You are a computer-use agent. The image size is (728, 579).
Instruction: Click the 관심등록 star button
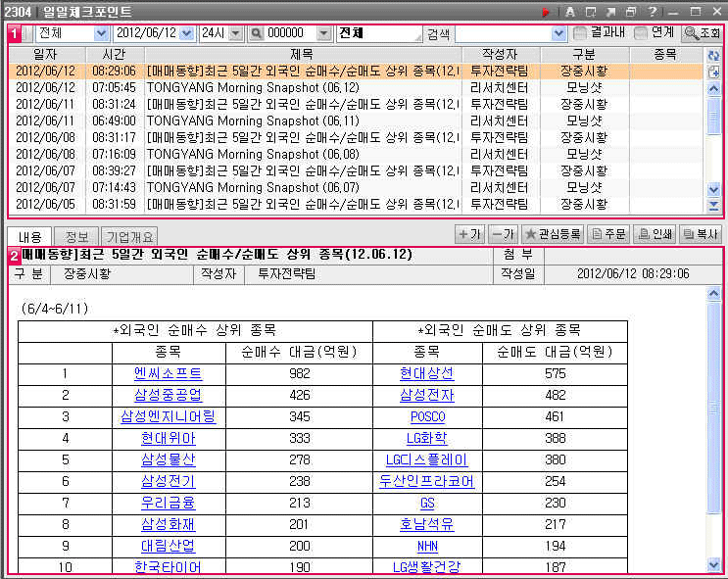[553, 234]
